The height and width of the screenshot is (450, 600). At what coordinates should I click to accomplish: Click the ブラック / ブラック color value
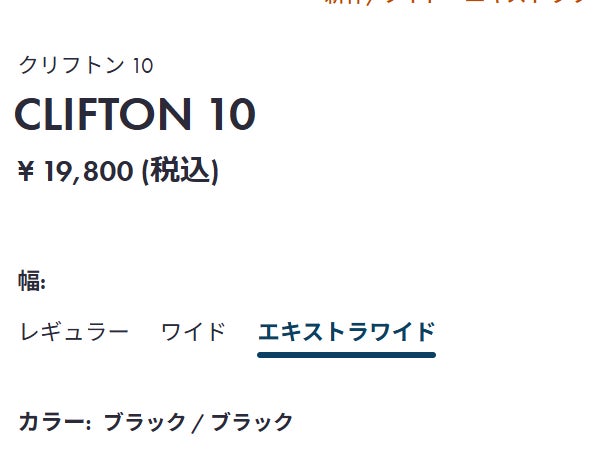pos(198,422)
